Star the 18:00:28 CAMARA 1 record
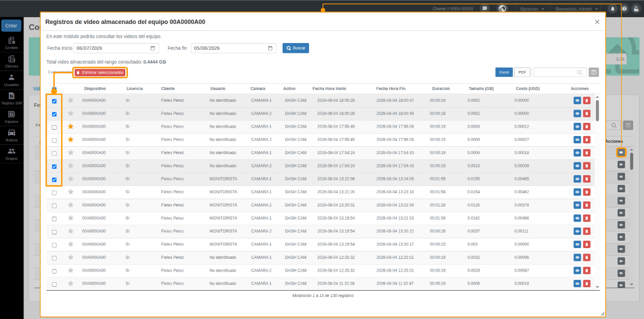The image size is (644, 319). point(71,100)
